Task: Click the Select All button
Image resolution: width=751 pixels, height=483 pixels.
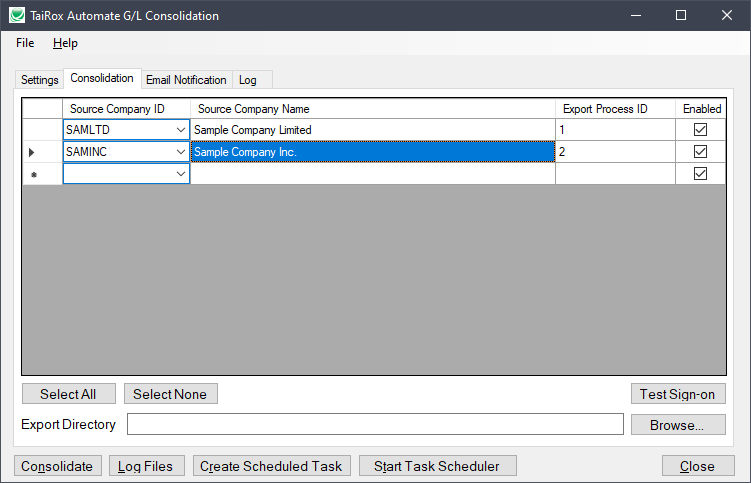Action: click(68, 394)
